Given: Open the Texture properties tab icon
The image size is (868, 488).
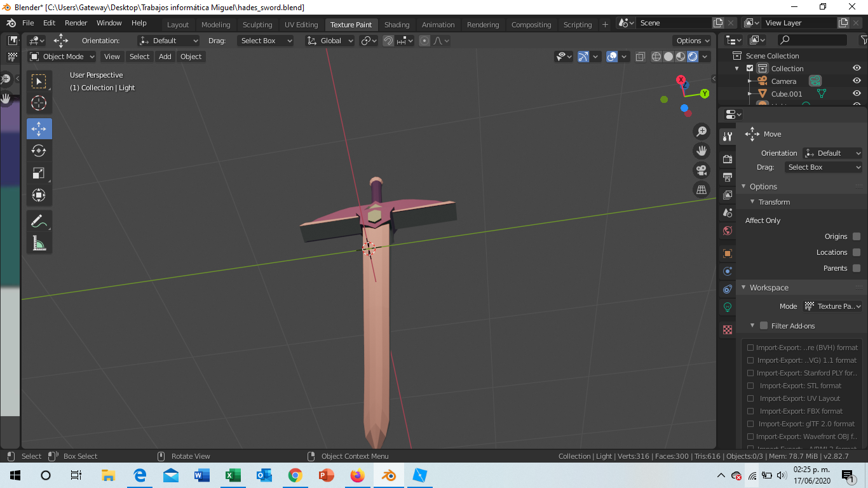Looking at the screenshot, I should coord(728,330).
